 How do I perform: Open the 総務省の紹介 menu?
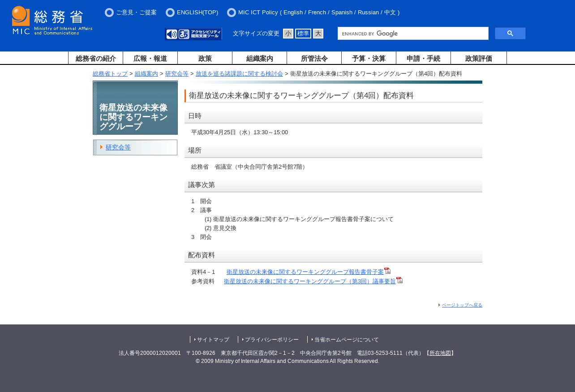(96, 58)
